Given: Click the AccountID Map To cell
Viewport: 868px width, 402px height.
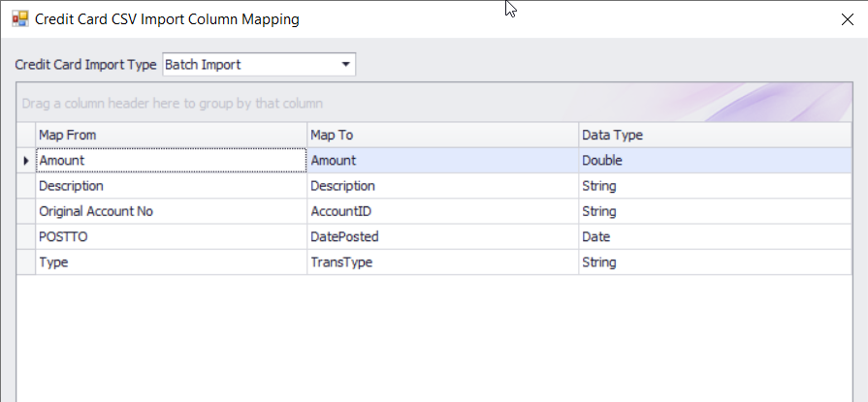Looking at the screenshot, I should point(442,211).
